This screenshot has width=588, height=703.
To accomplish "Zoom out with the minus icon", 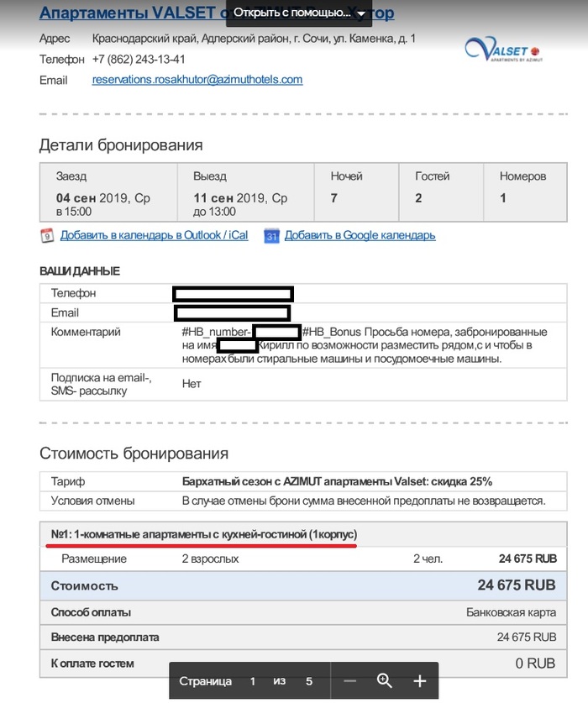I will (350, 681).
